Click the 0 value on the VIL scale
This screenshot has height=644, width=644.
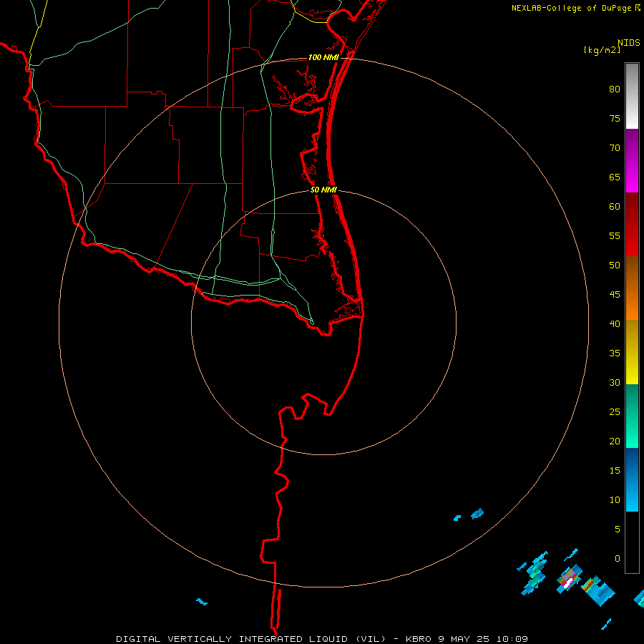click(618, 559)
